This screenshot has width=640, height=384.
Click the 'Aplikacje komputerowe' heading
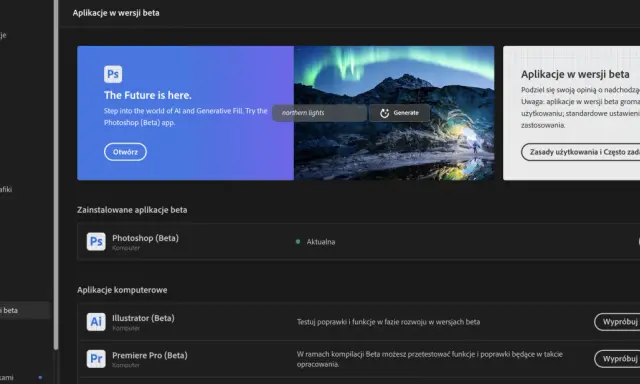[x=122, y=290]
